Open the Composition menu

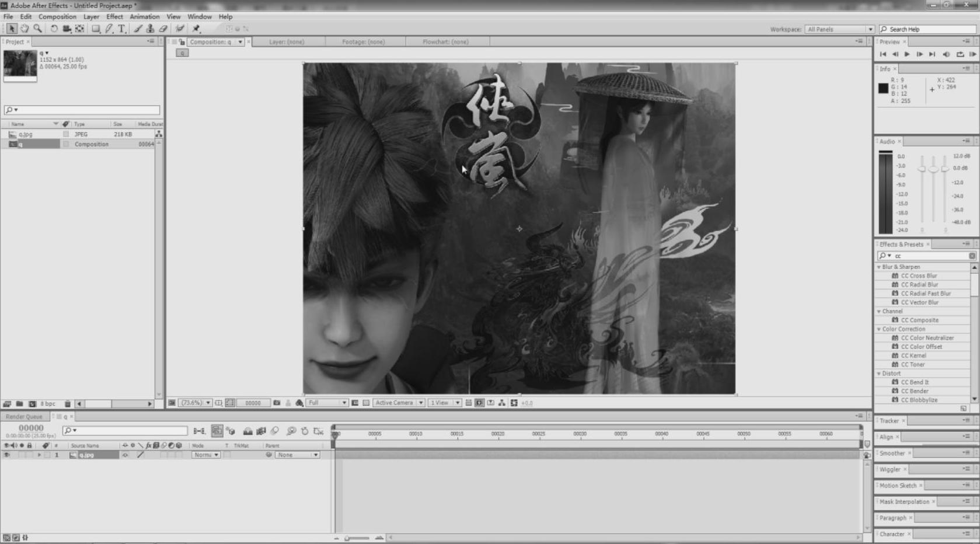57,17
